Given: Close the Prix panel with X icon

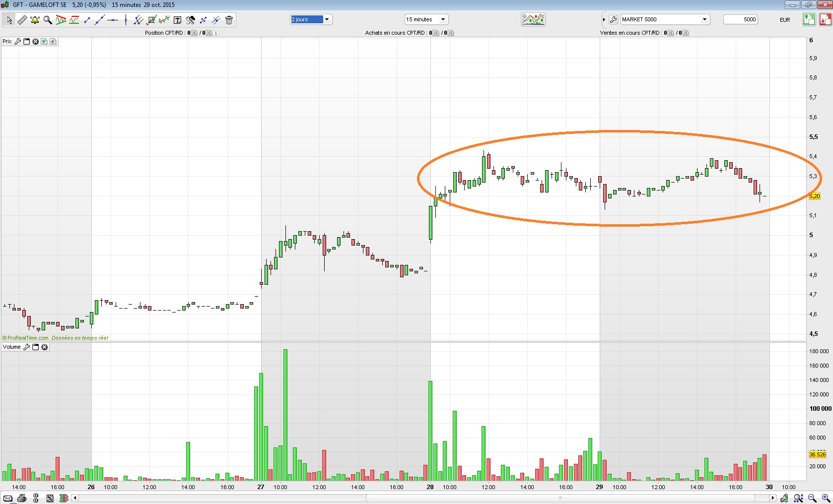Looking at the screenshot, I should coord(35,42).
